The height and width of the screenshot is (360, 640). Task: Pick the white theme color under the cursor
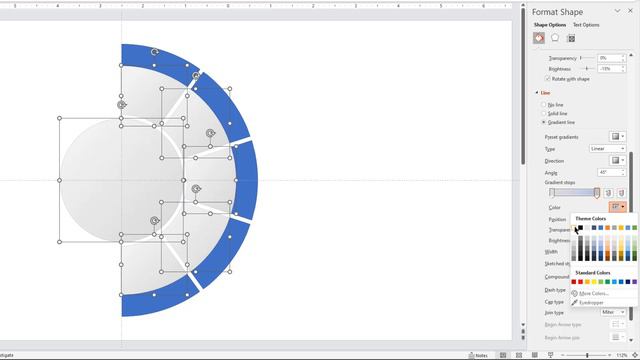pos(573,228)
